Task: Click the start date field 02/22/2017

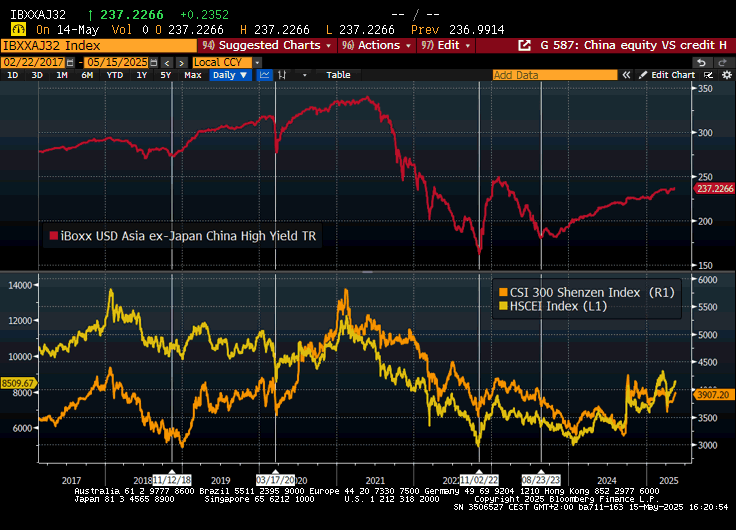Action: click(x=33, y=62)
